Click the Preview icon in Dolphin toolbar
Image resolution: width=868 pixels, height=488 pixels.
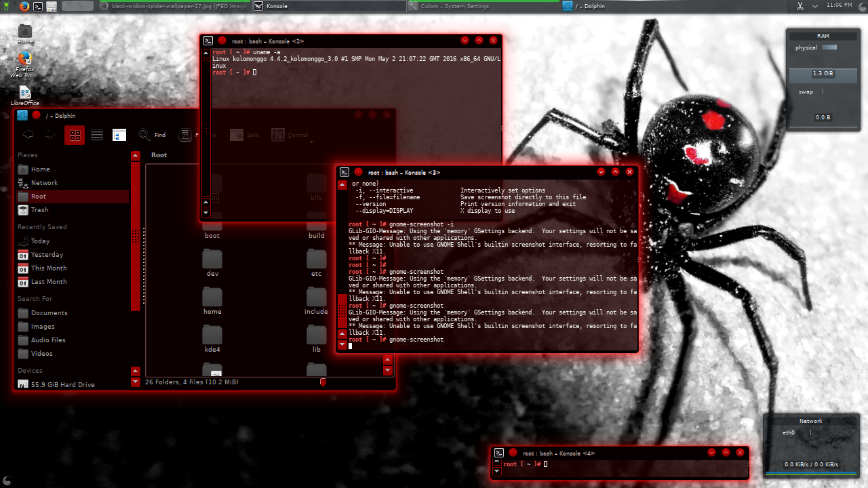(185, 135)
